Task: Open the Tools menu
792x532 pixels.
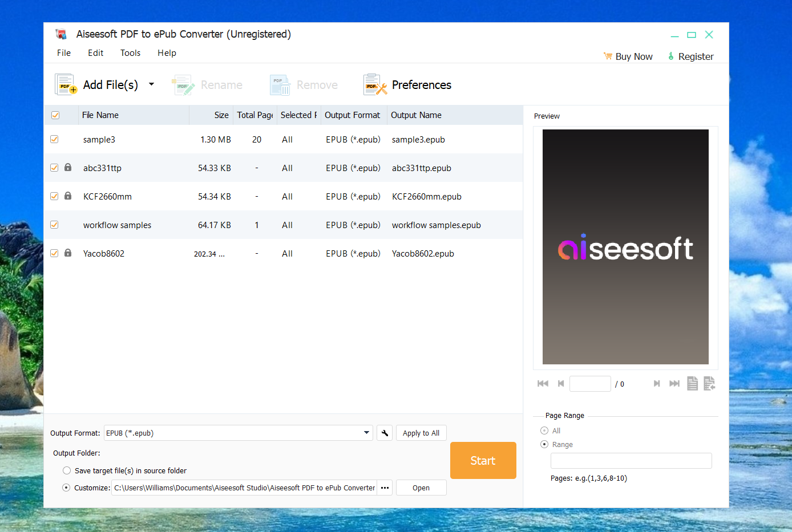Action: tap(130, 53)
